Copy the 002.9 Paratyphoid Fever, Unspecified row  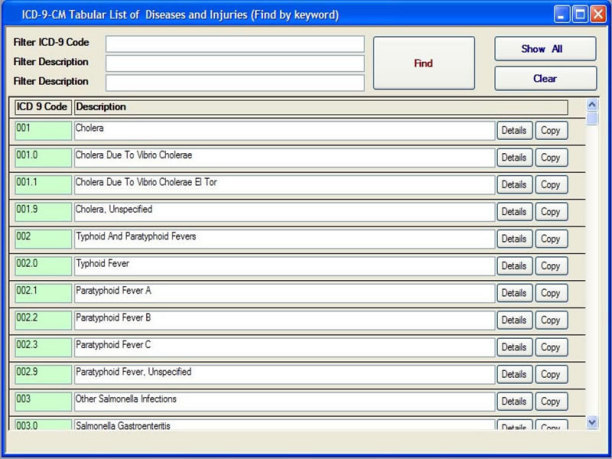551,374
